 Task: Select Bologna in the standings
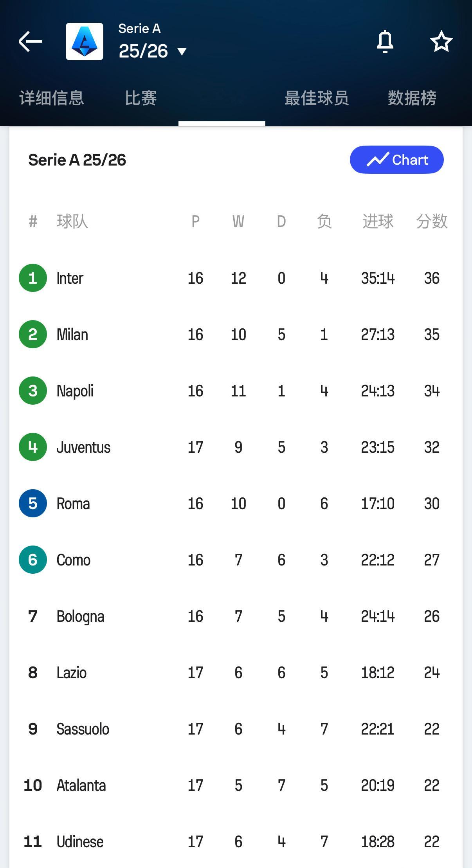click(x=80, y=616)
